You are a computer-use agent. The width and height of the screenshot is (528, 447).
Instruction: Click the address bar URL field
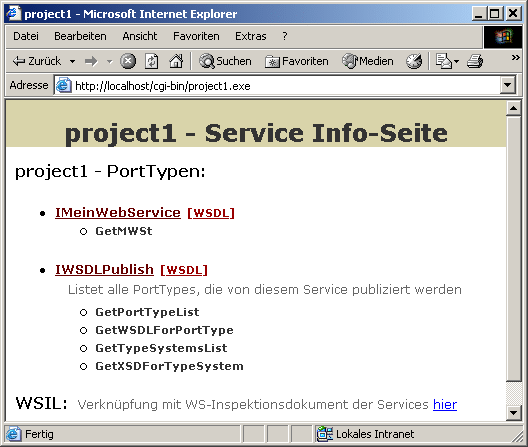pyautogui.click(x=286, y=86)
